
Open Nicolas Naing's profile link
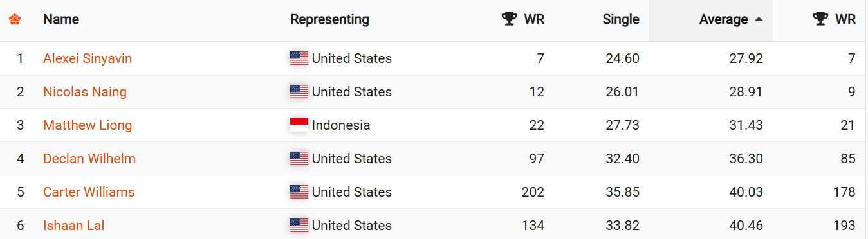85,92
